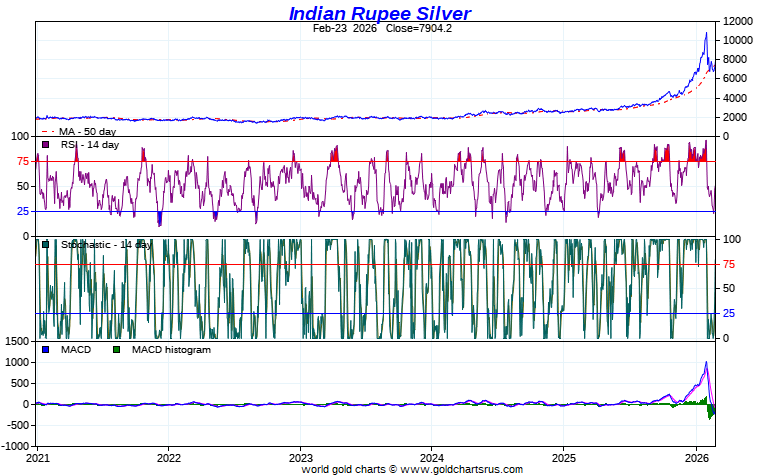Viewport: 760px width, 475px height.
Task: Click the 2021 x-axis label
Action: 37,458
